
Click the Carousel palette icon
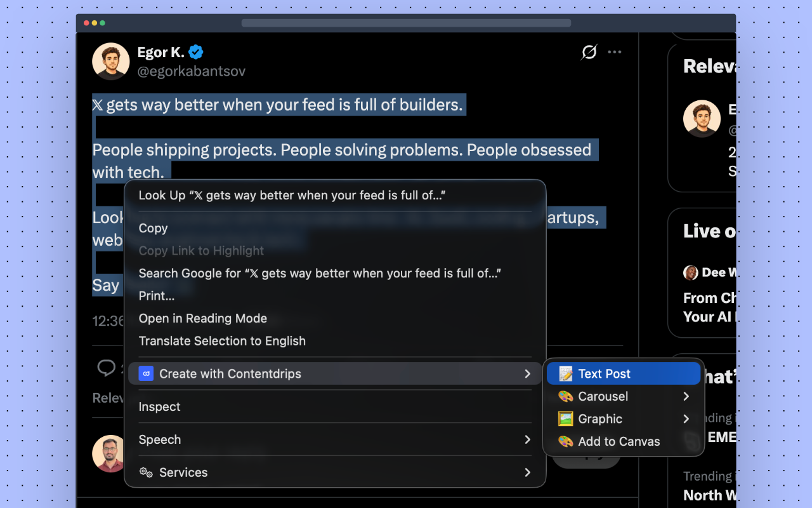pyautogui.click(x=565, y=396)
